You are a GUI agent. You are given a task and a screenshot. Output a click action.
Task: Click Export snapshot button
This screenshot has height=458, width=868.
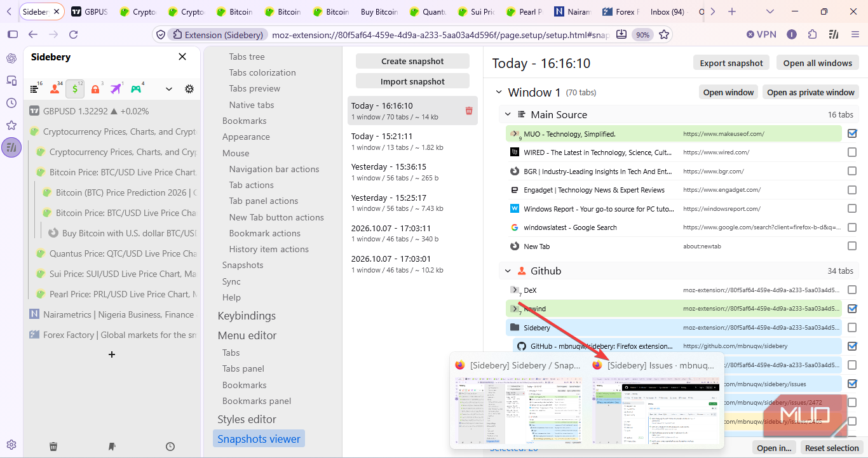point(731,63)
